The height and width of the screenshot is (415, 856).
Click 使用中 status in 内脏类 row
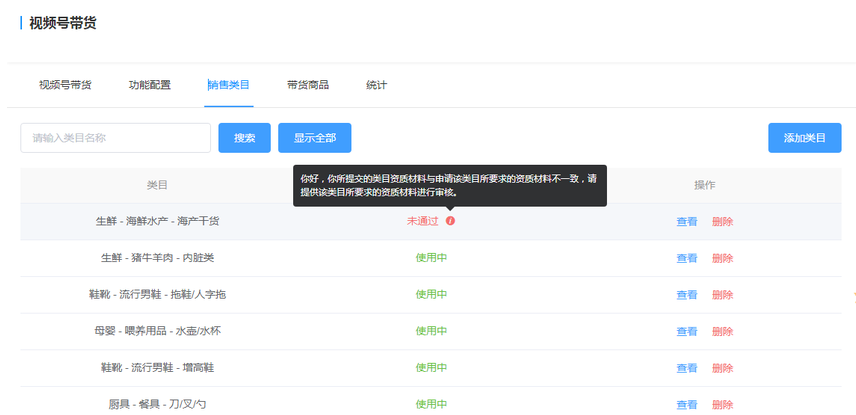(x=431, y=258)
